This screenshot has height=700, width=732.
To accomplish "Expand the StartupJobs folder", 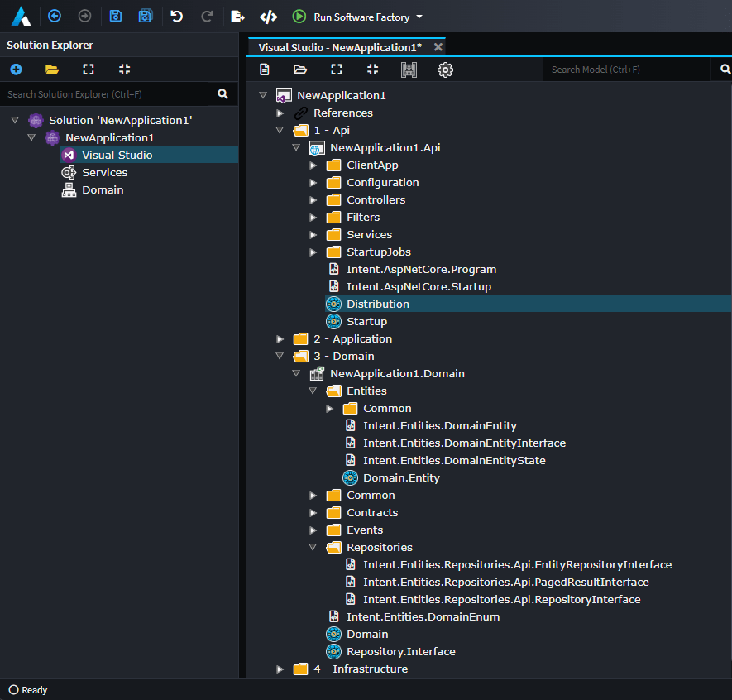I will point(313,252).
